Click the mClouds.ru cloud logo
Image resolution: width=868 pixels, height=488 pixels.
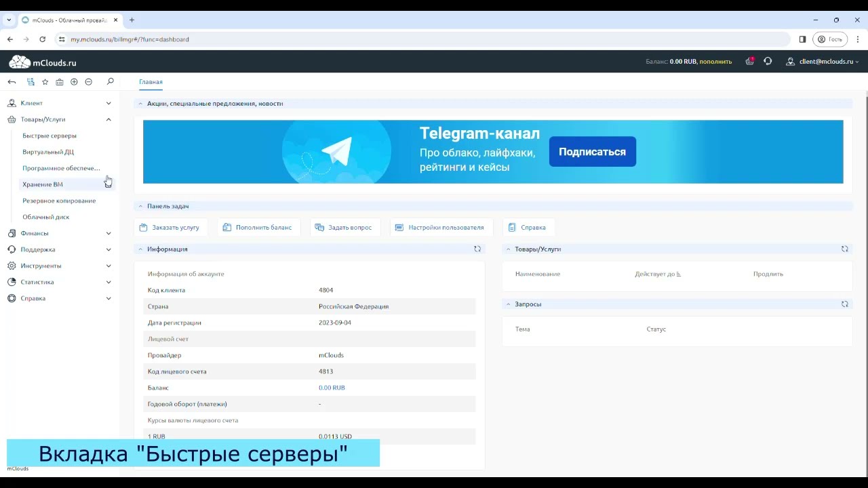pos(42,62)
